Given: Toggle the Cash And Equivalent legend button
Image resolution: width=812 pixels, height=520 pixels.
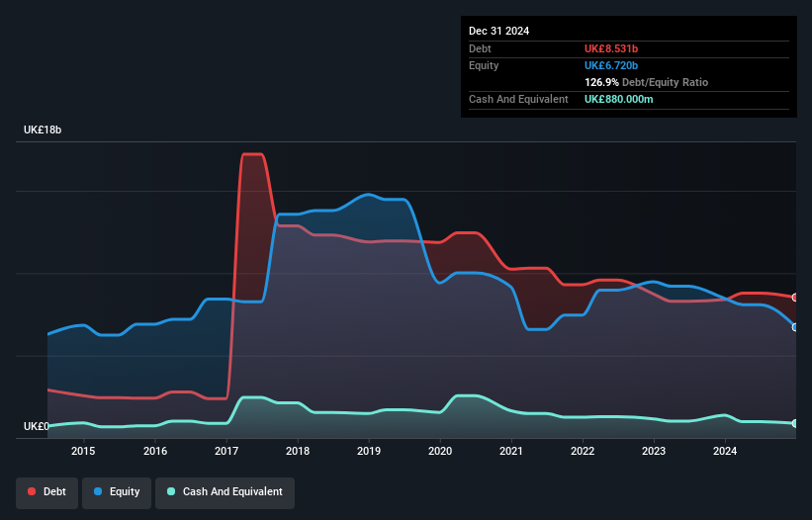Looking at the screenshot, I should (x=225, y=492).
